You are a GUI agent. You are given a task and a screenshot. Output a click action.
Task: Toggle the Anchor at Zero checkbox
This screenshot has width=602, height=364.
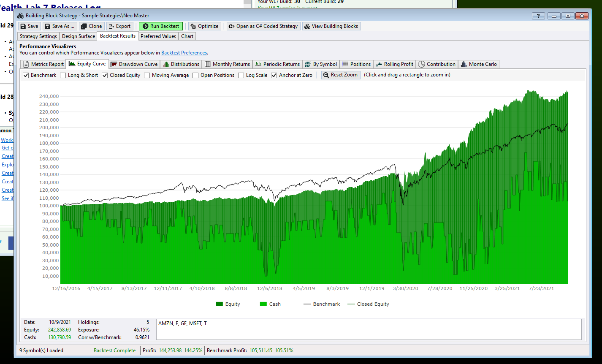tap(274, 75)
